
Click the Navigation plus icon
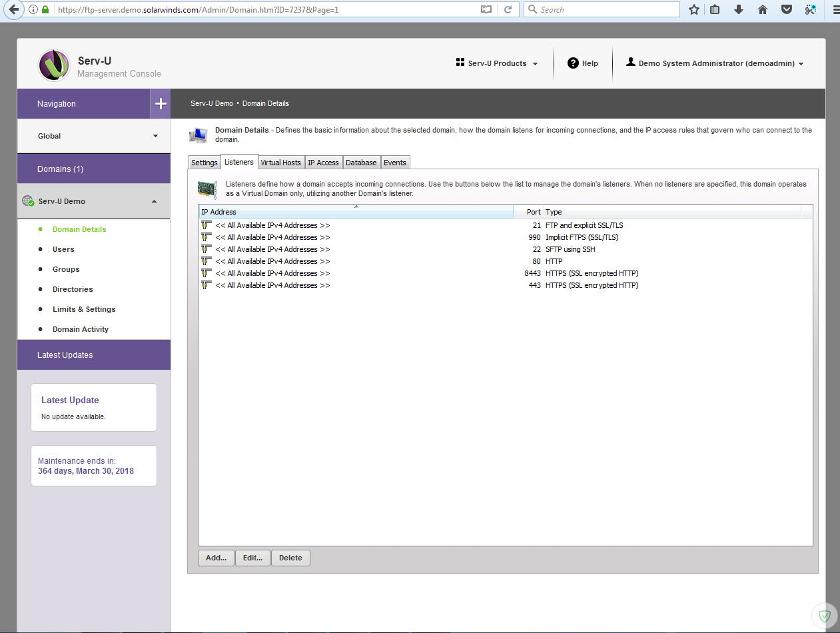(161, 103)
